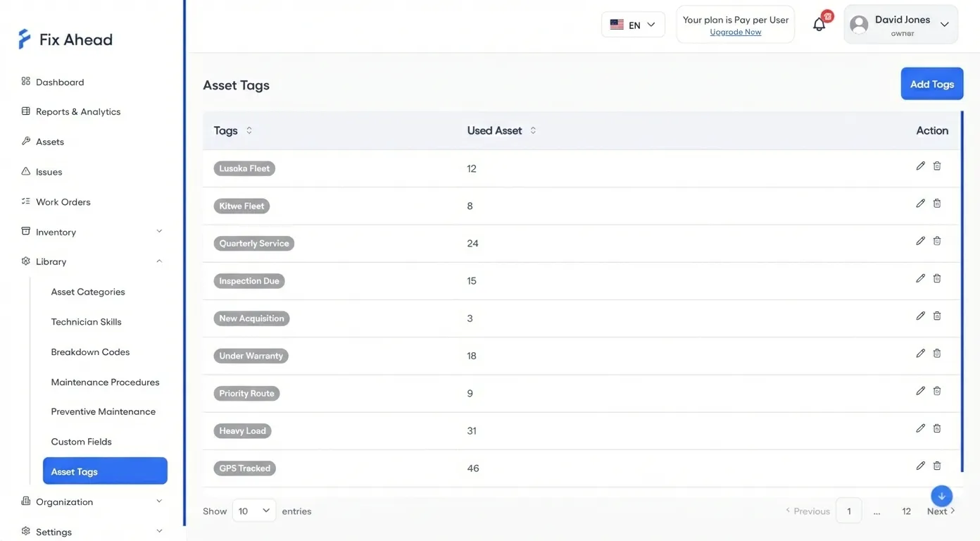
Task: Go to page 12 in pagination
Action: (906, 511)
